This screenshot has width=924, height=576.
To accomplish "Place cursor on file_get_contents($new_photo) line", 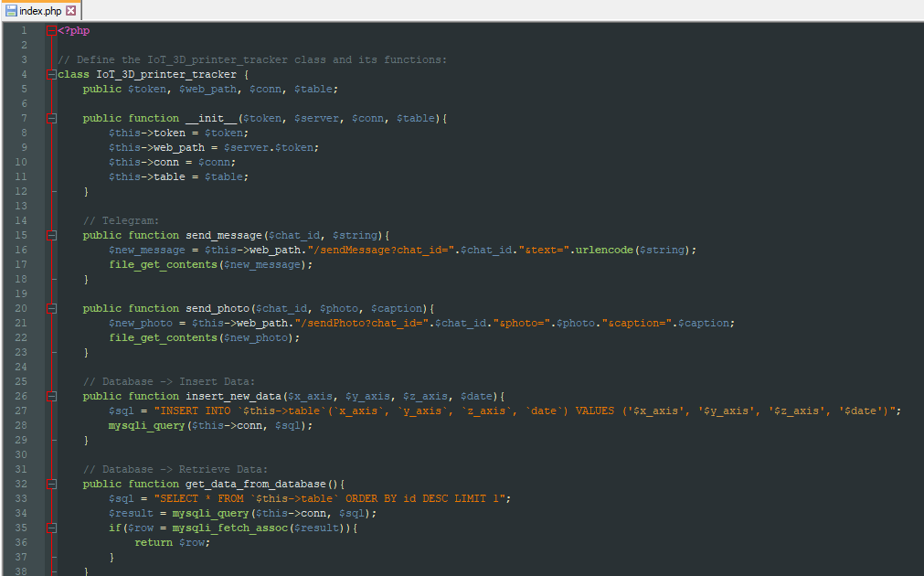I will pyautogui.click(x=204, y=337).
